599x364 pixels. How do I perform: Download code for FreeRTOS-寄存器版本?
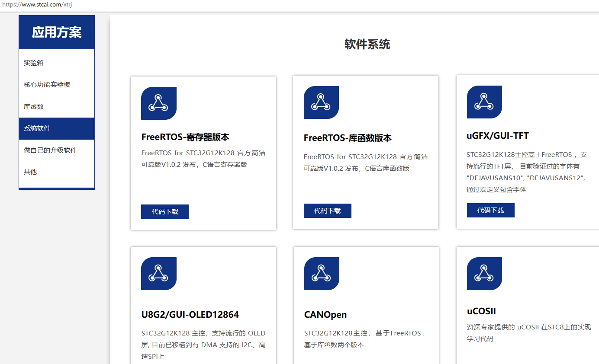[x=165, y=211]
